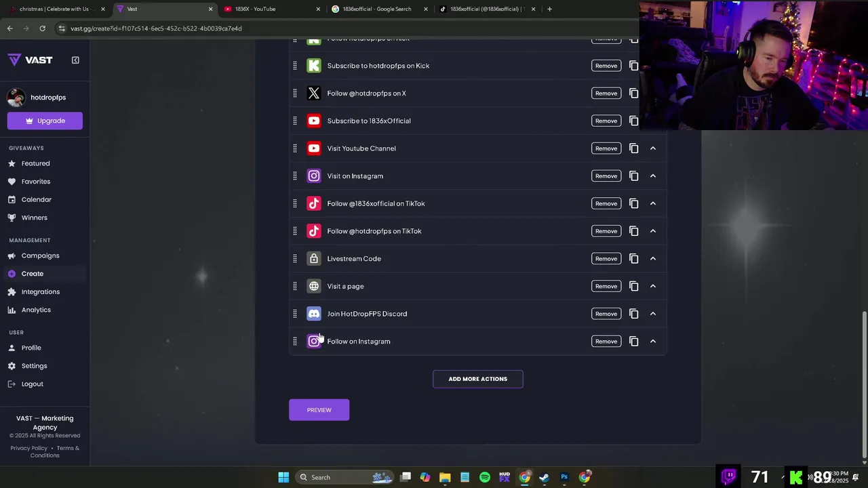Duplicate Livestream Code action

633,259
